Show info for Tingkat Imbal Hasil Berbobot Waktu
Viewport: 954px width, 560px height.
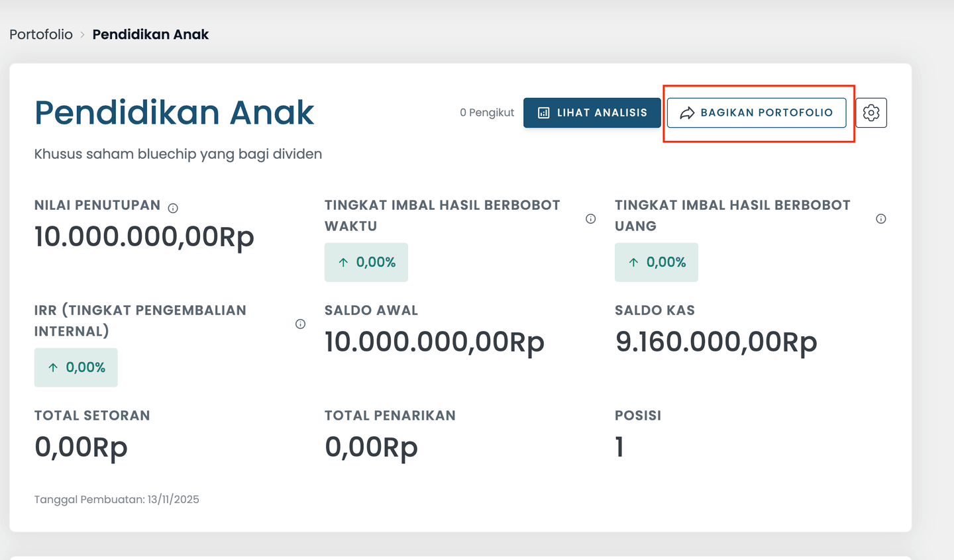pos(590,219)
